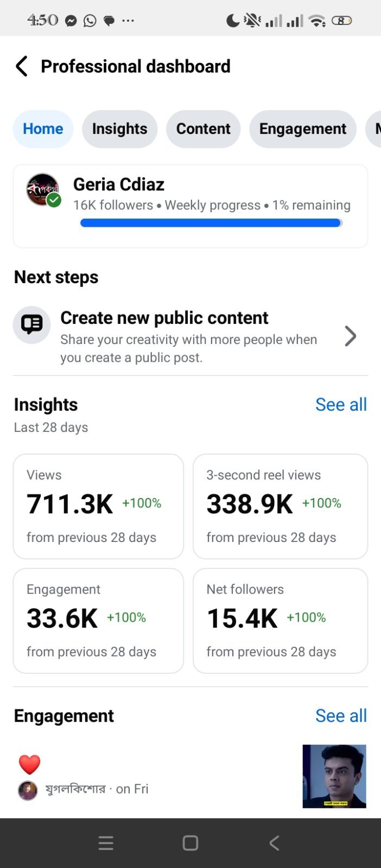Open See all for Insights
Image resolution: width=381 pixels, height=868 pixels.
(x=341, y=405)
